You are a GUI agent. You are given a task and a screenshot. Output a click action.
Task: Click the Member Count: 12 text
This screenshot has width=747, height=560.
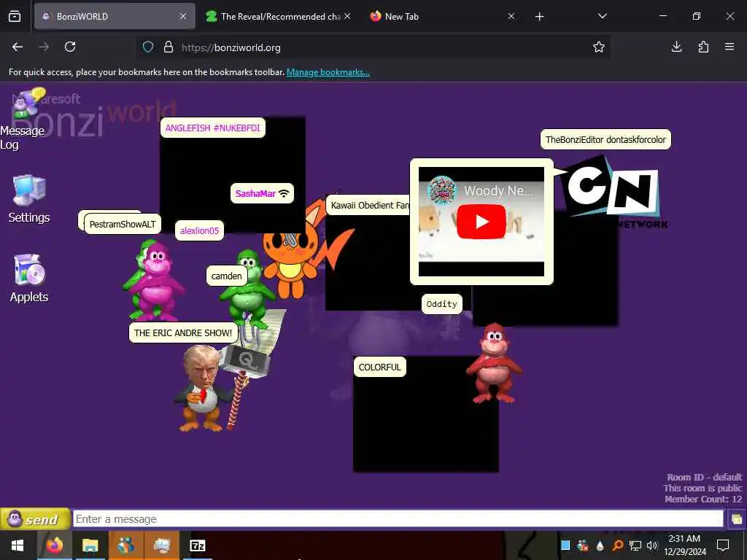(703, 499)
